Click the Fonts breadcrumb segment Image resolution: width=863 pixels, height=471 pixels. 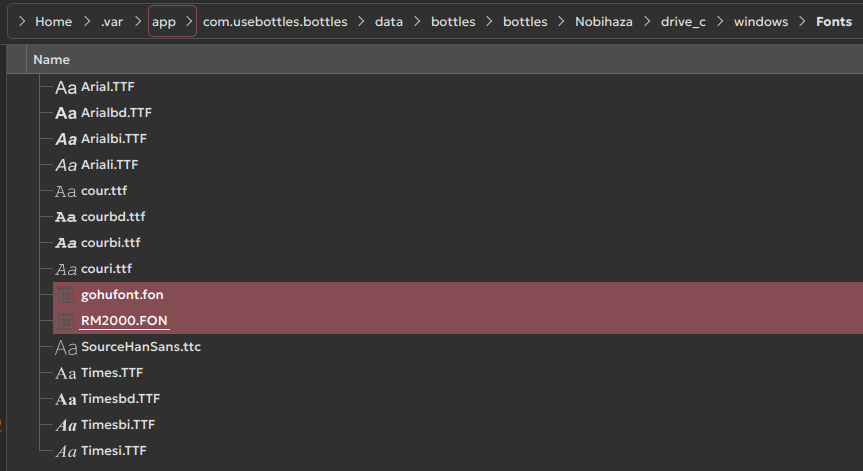tap(833, 22)
